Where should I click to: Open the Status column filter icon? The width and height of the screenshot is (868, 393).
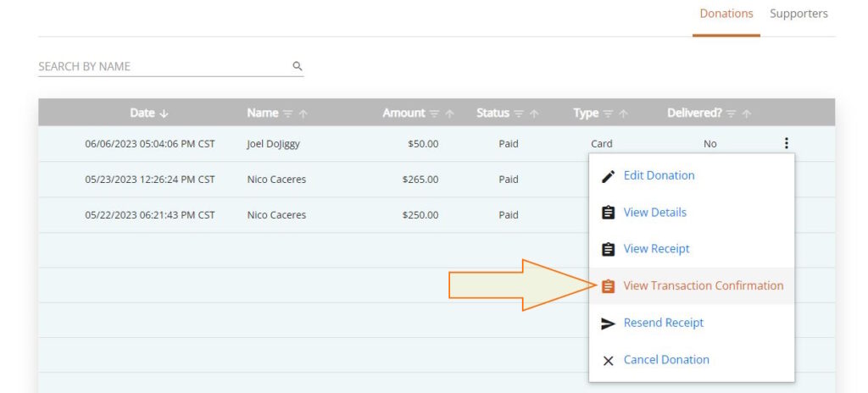pyautogui.click(x=519, y=113)
